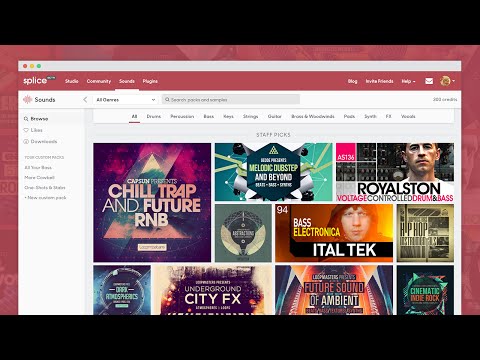Open the Community nav item
Viewport: 480px width, 360px height.
(x=99, y=81)
